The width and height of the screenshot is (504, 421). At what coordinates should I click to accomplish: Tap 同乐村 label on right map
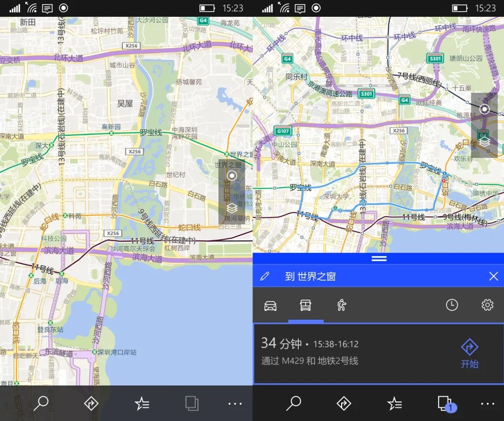(297, 77)
